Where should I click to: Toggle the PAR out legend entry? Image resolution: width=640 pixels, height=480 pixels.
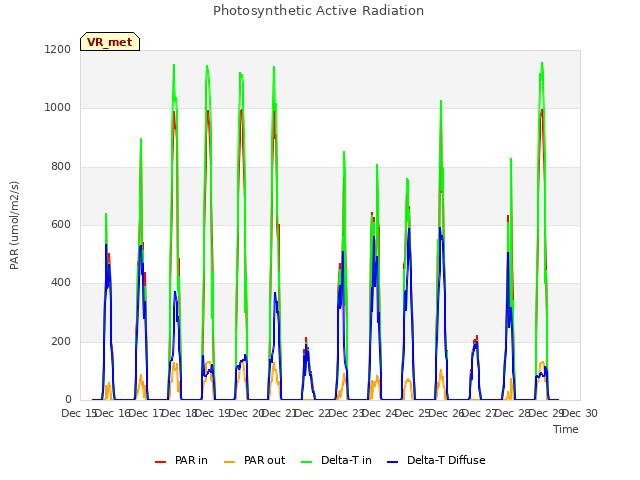point(255,460)
